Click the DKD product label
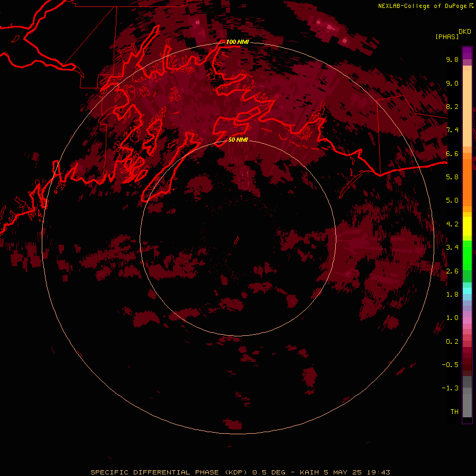Image resolution: width=476 pixels, height=476 pixels. (x=465, y=32)
